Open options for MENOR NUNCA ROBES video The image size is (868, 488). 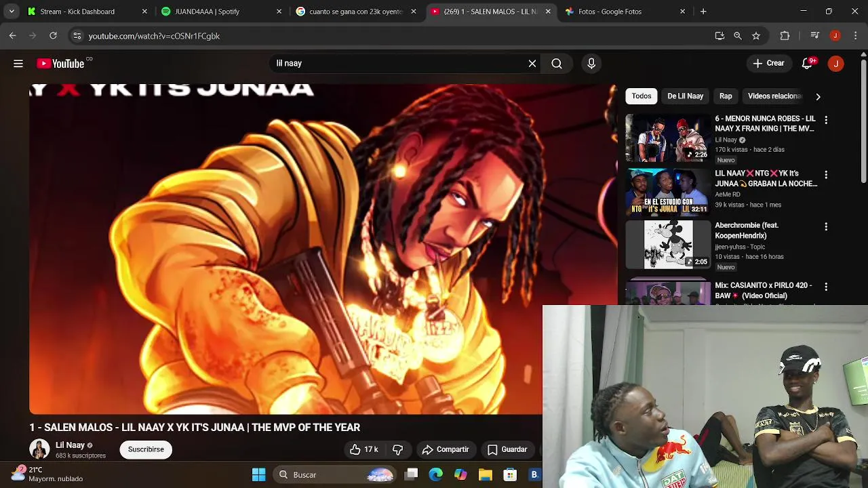(826, 120)
